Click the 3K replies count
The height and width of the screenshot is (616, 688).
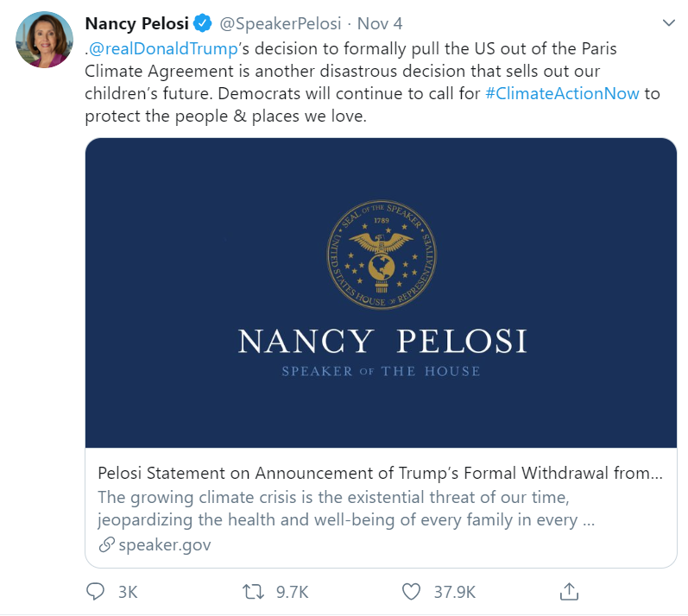[x=127, y=592]
